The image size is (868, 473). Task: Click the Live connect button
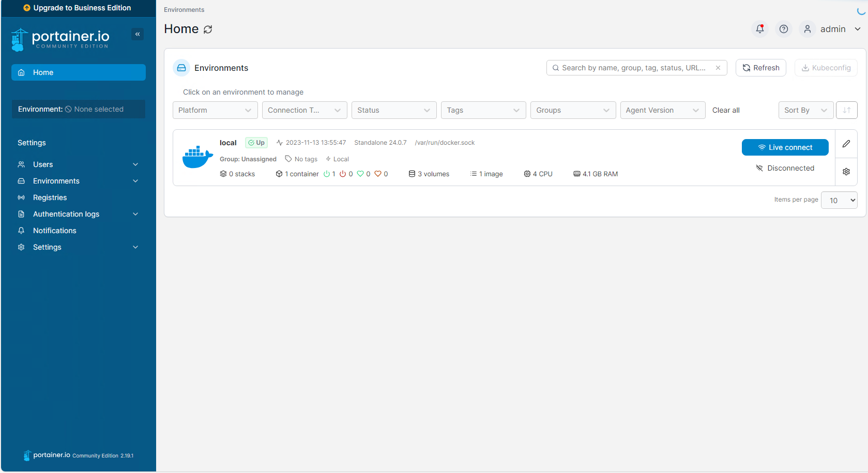tap(785, 147)
